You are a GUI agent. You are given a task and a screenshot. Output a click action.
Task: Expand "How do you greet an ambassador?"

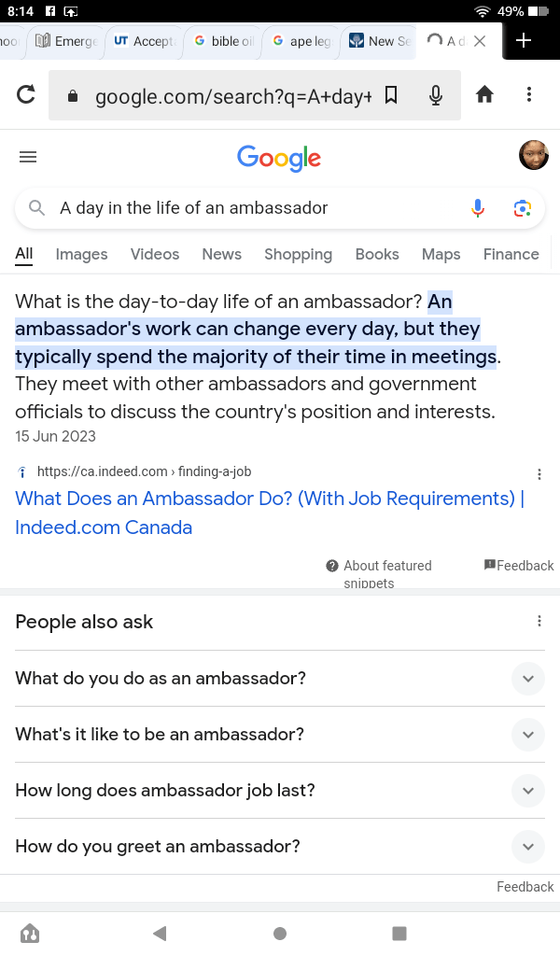527,847
